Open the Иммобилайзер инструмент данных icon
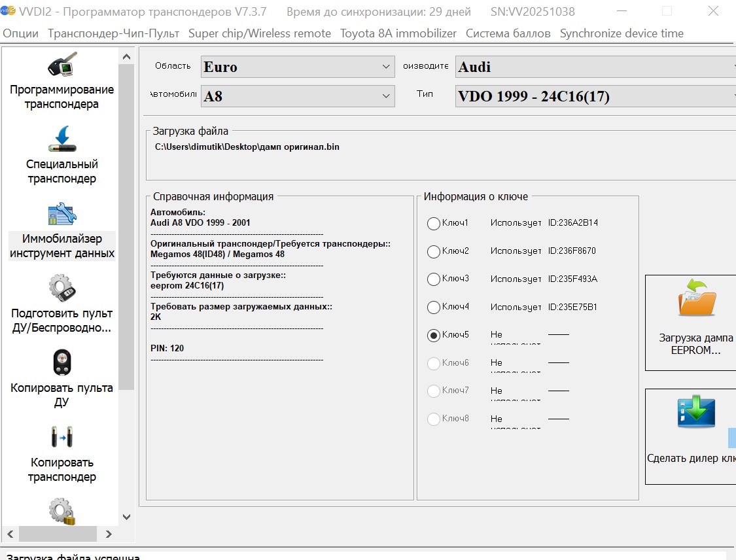This screenshot has width=736, height=560. tap(61, 215)
